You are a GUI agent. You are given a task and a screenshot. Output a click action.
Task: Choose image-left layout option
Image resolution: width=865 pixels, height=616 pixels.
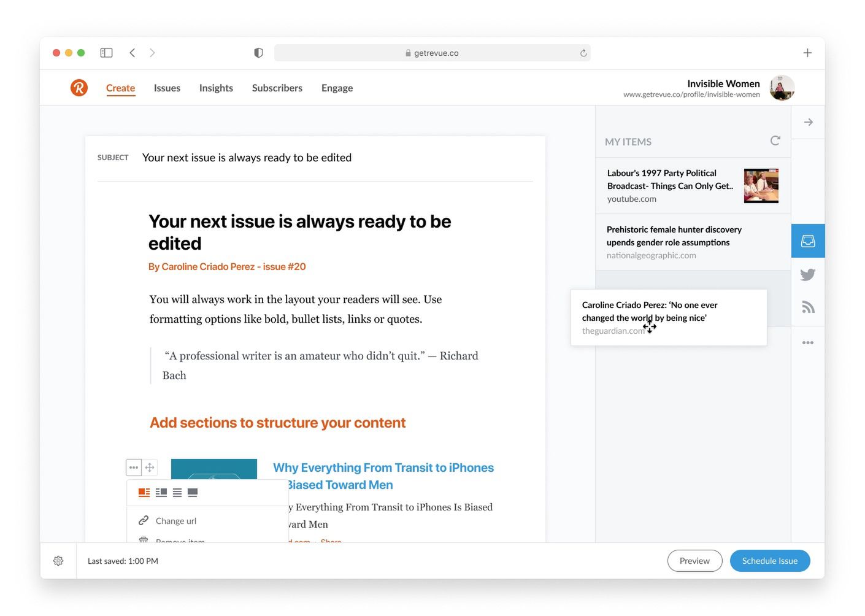pyautogui.click(x=144, y=493)
